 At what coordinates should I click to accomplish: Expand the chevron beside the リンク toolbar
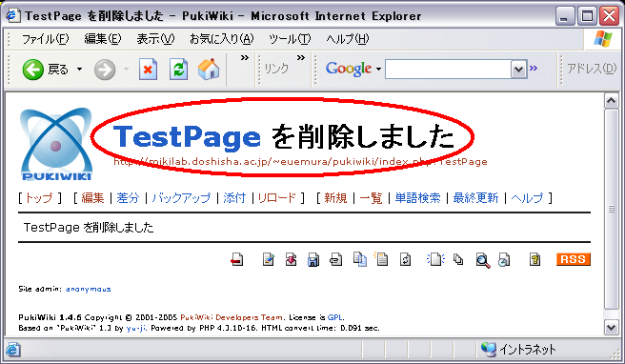[x=301, y=58]
